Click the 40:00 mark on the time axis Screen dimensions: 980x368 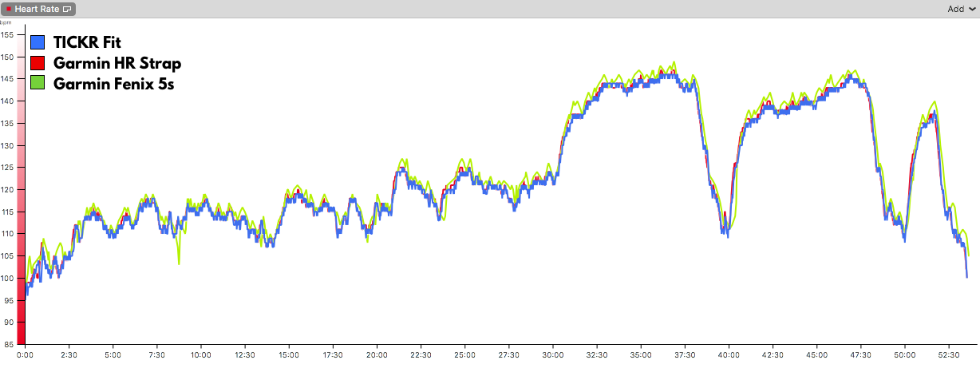click(729, 354)
